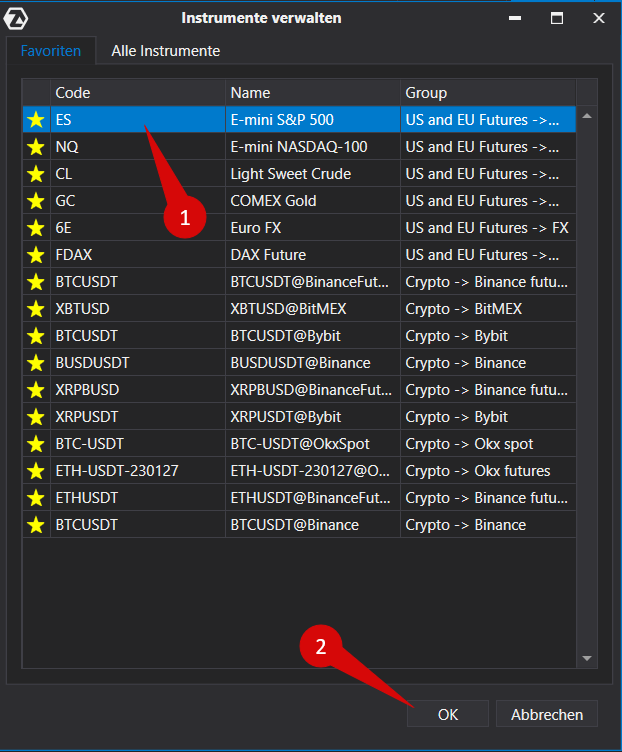Sort by the Code column header
Screen dimensions: 622x752
point(138,93)
